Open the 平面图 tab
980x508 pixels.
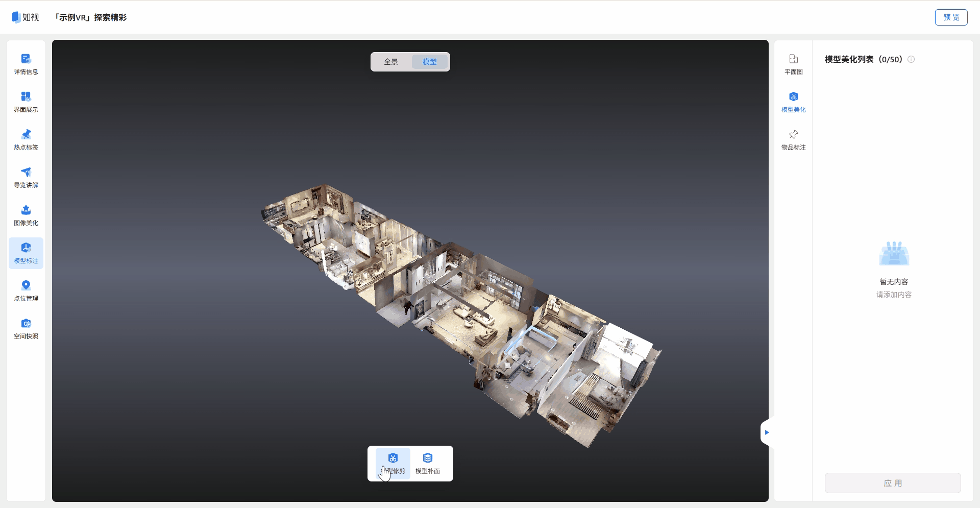(x=793, y=64)
